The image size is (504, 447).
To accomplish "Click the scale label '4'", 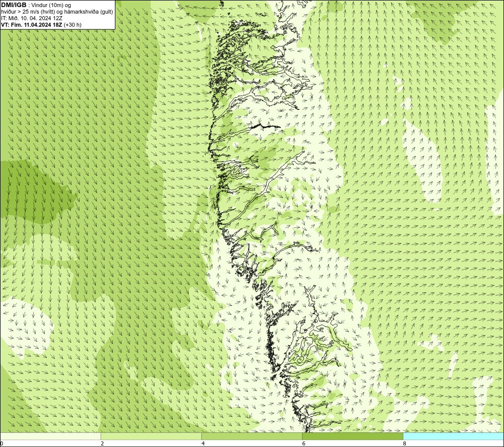I will click(203, 443).
